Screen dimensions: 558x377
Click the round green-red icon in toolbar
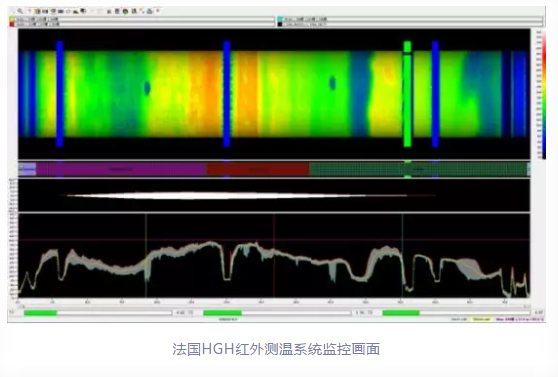(125, 11)
